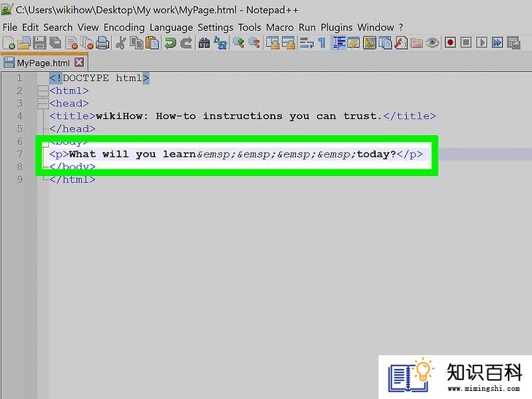Open the Search menu
Viewport: 532px width, 399px height.
tap(58, 27)
